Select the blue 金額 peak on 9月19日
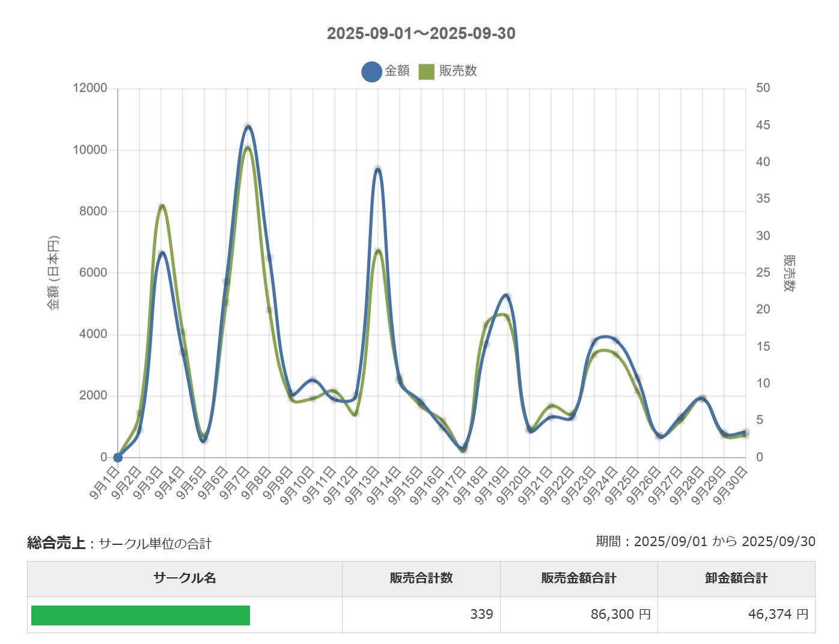The image size is (839, 644). coord(507,296)
